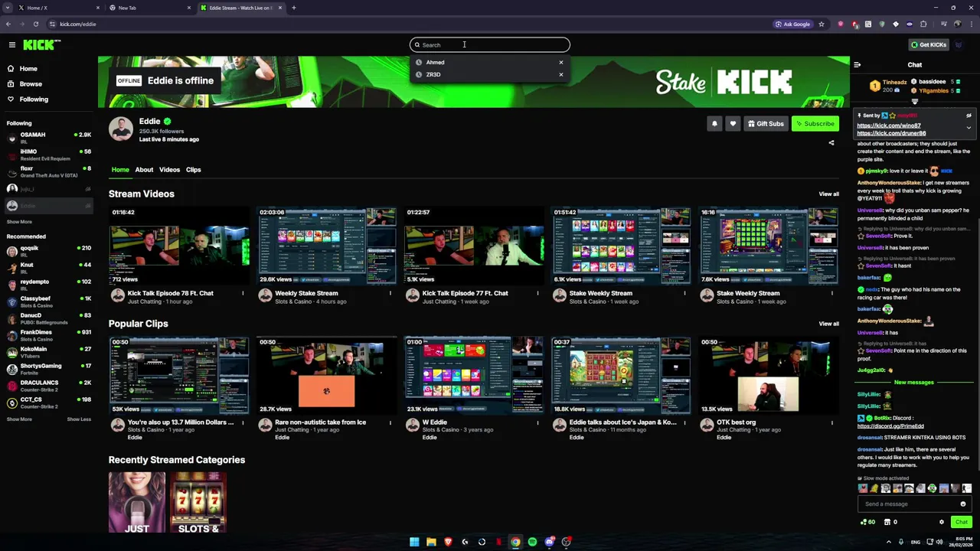Open options for OTK best org clip
This screenshot has height=551, width=980.
coord(831,422)
